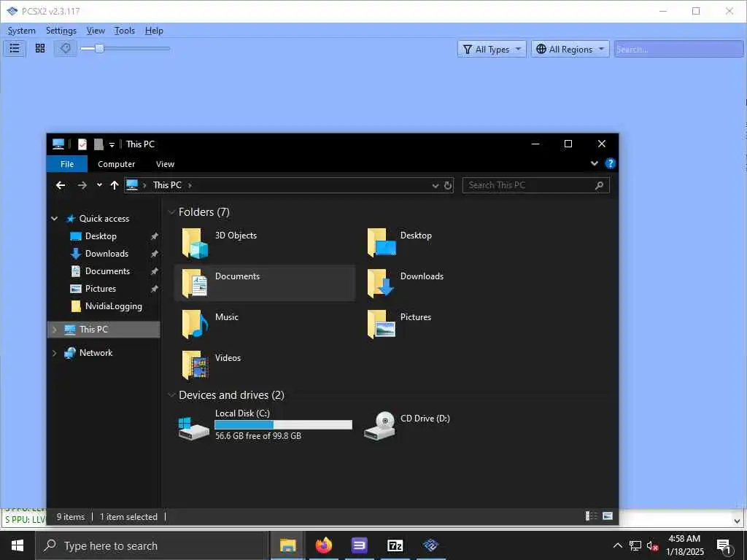Select Pictures in Quick access sidebar
Screen dimensions: 747x560
[x=101, y=289]
